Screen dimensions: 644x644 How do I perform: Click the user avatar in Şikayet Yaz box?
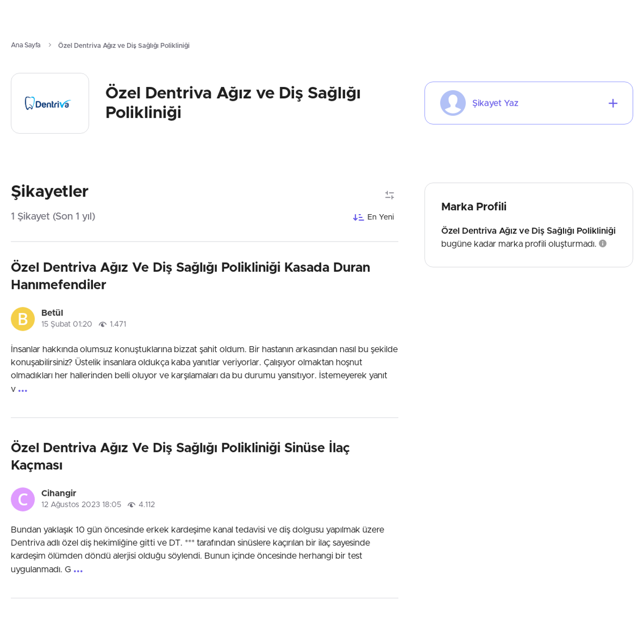point(453,103)
